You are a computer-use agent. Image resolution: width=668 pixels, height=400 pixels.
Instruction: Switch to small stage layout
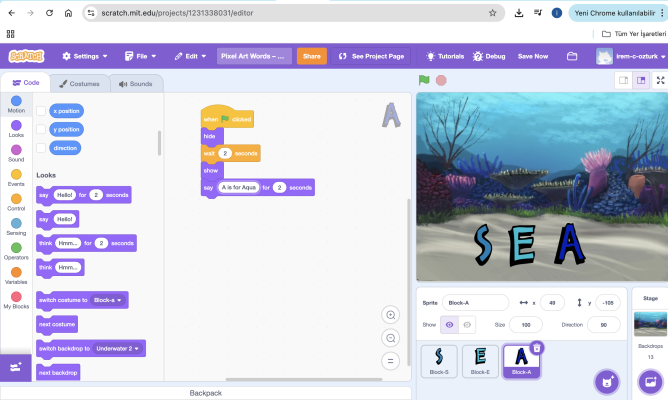tap(623, 80)
